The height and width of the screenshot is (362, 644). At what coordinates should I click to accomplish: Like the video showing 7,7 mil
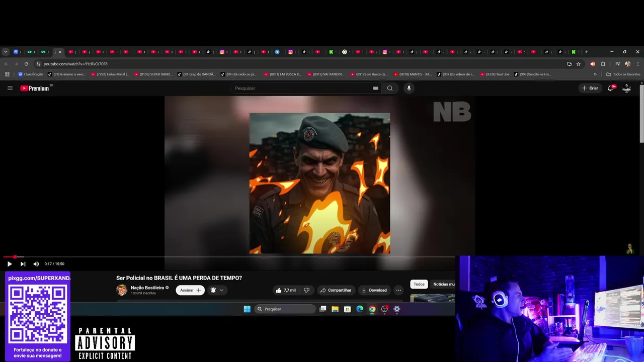coord(285,290)
